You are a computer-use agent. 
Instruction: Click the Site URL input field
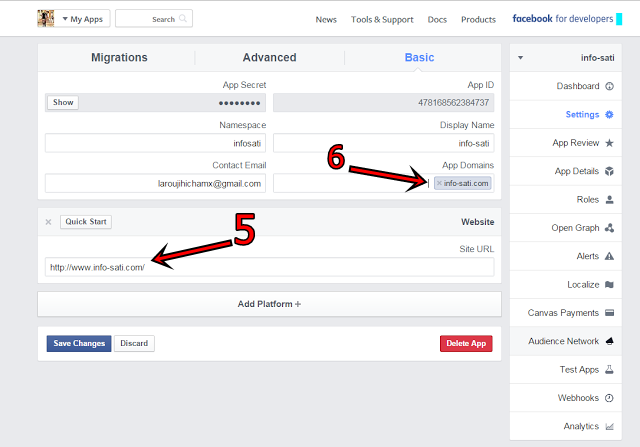tap(269, 267)
